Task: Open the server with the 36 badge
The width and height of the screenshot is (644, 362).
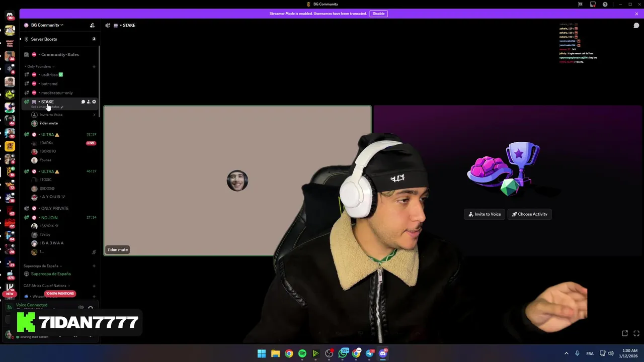Action: [x=10, y=55]
